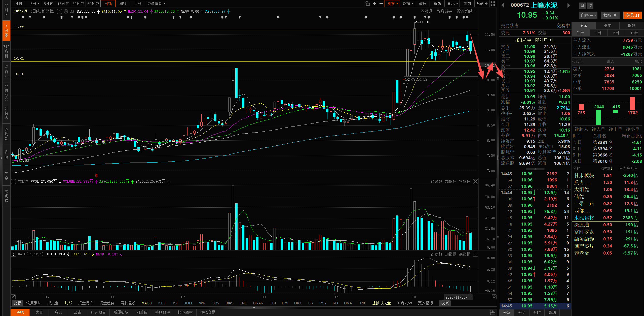Screen dimensions: 644x316
Task: Select the 3日 fund flow tab
Action: click(x=598, y=33)
